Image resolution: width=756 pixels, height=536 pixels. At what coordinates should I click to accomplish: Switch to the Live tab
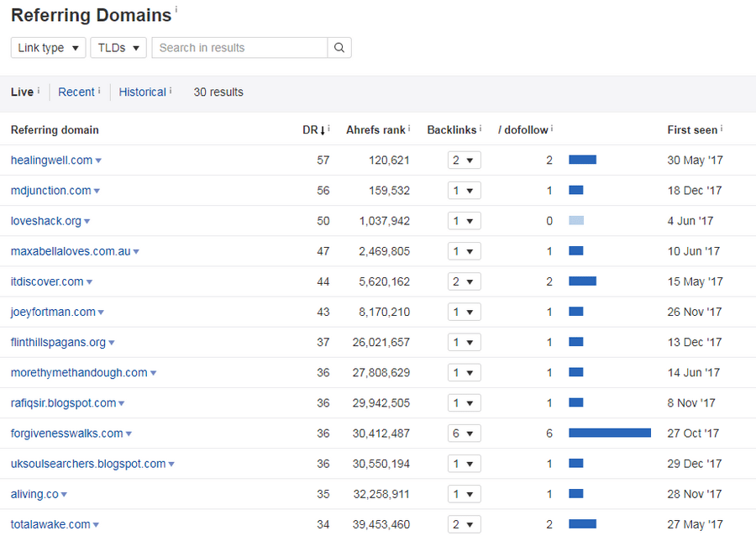click(22, 92)
